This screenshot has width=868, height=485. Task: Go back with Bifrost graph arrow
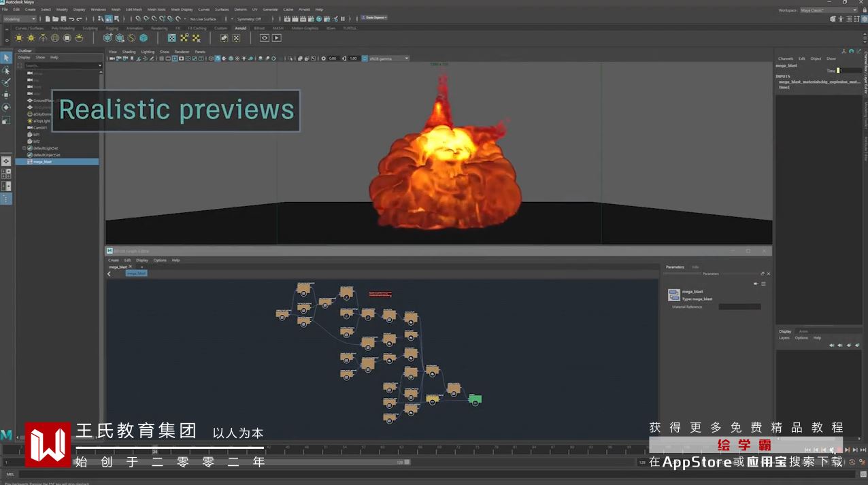click(x=110, y=273)
